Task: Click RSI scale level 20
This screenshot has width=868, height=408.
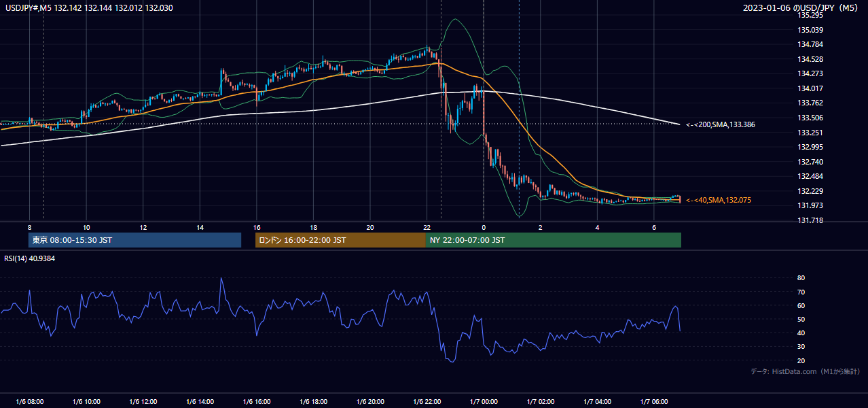Action: coord(801,360)
